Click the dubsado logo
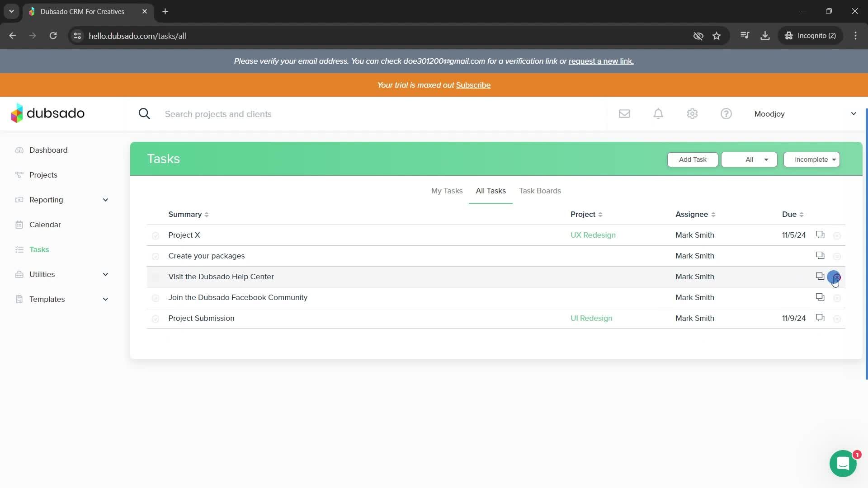 pos(47,113)
